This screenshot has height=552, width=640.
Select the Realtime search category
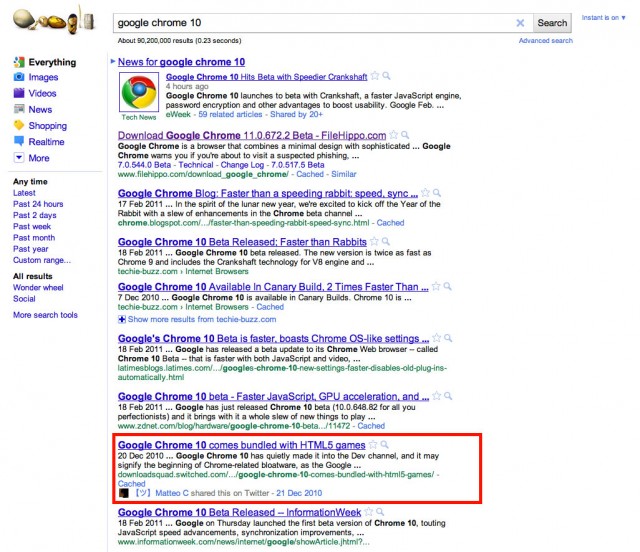(47, 142)
